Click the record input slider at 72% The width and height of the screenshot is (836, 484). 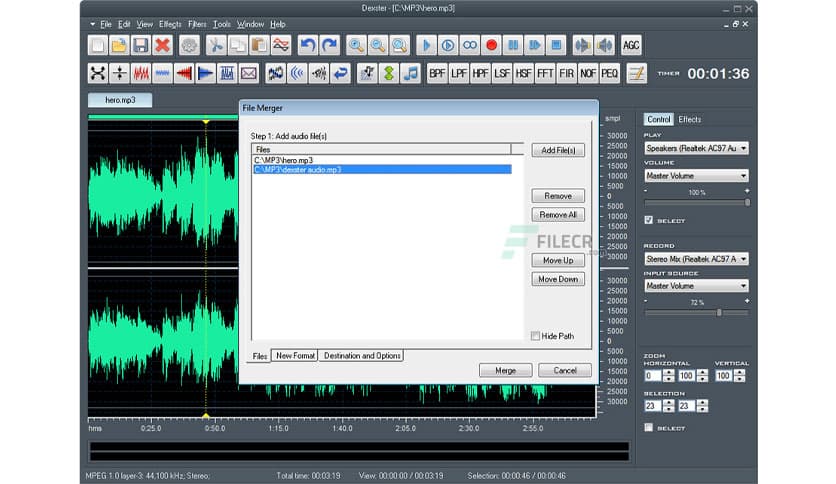pos(719,313)
